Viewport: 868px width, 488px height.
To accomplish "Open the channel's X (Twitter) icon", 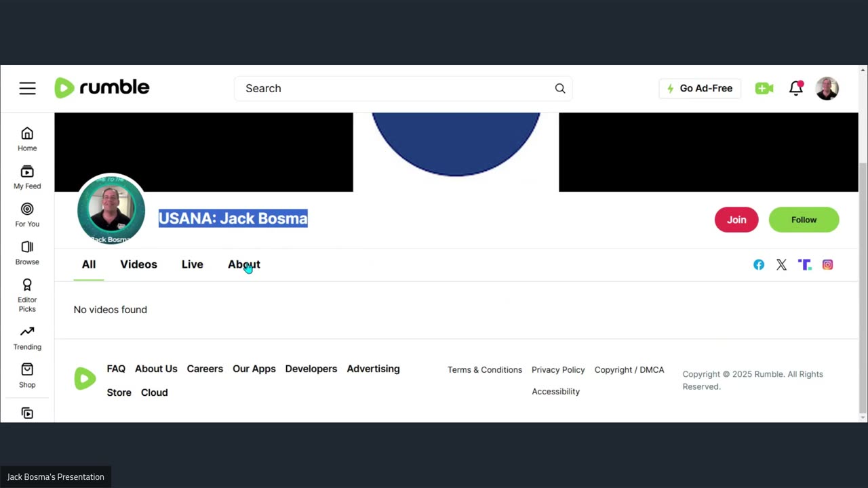I will click(x=782, y=265).
